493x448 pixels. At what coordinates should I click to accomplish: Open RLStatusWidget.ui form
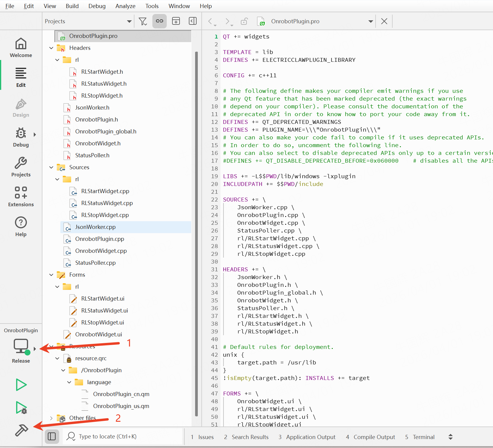tap(104, 310)
